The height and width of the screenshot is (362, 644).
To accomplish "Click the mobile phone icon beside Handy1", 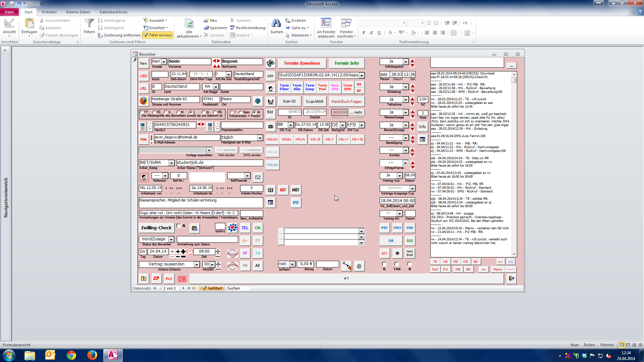I will 143,127.
